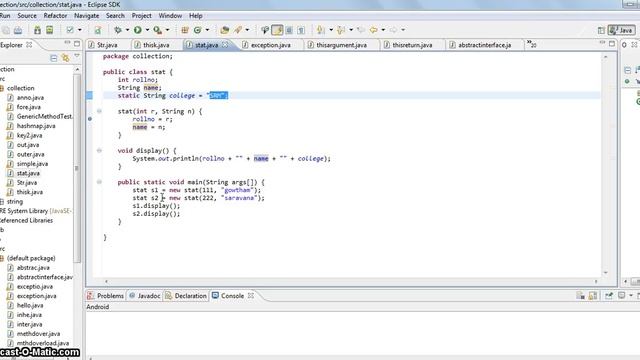
Task: Navigate back with the yellow left arrow
Action: 373,30
